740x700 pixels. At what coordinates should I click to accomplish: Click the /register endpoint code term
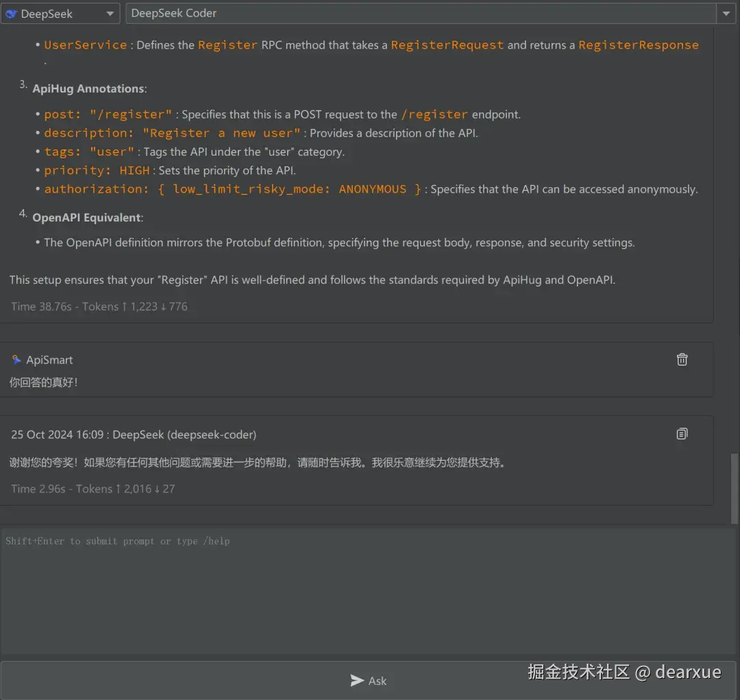(434, 114)
